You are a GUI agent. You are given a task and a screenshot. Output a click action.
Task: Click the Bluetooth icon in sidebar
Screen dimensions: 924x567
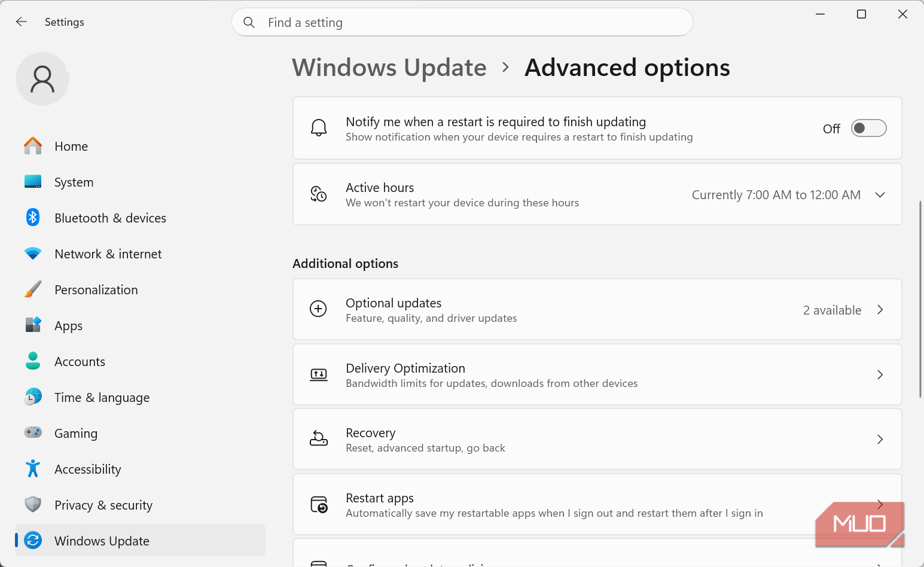tap(33, 217)
